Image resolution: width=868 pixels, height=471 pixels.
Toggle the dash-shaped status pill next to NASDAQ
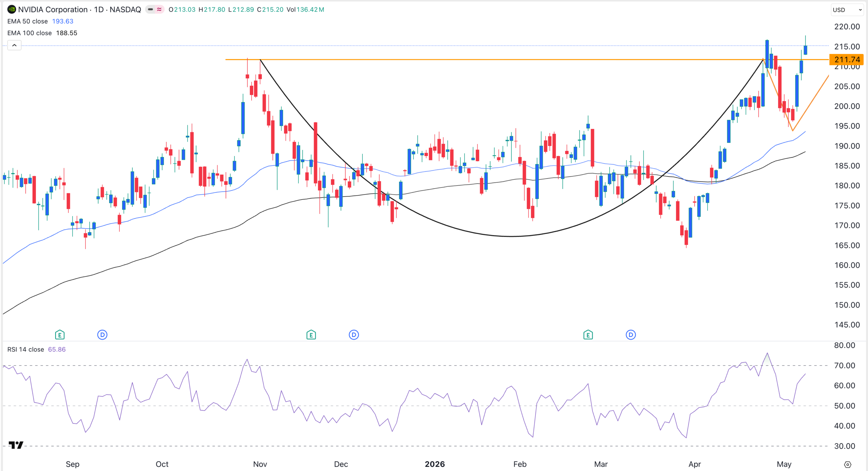click(x=150, y=9)
